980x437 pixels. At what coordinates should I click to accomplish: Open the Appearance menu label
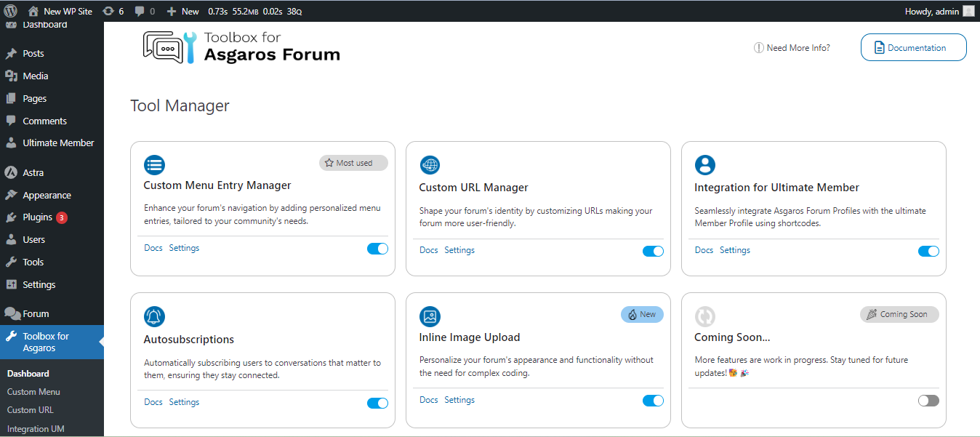[47, 195]
